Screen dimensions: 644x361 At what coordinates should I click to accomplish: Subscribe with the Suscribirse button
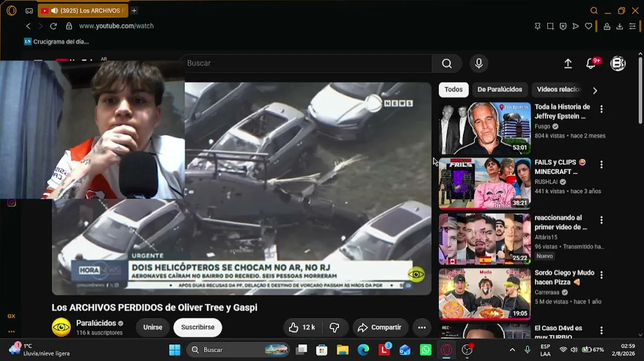click(198, 327)
